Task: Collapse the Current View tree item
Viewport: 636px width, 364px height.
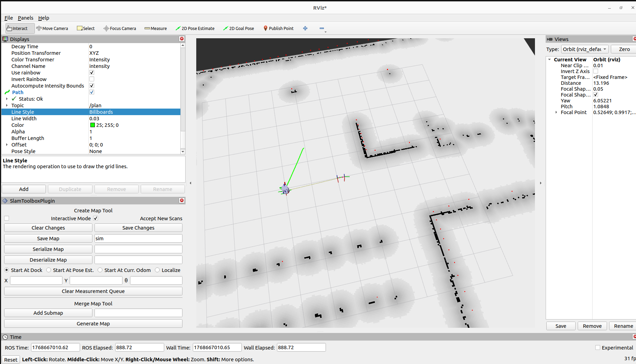Action: coord(549,60)
